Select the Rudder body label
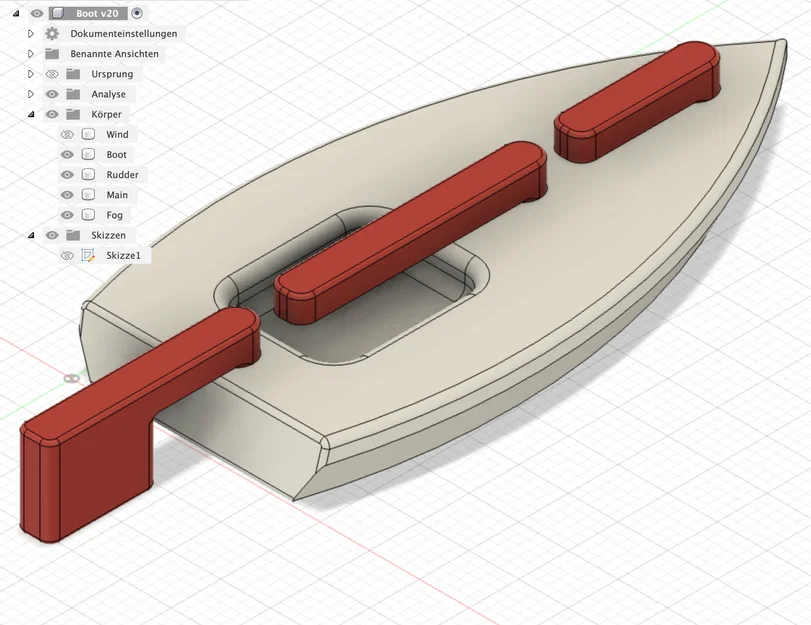Screen dimensions: 811x625 [x=123, y=175]
